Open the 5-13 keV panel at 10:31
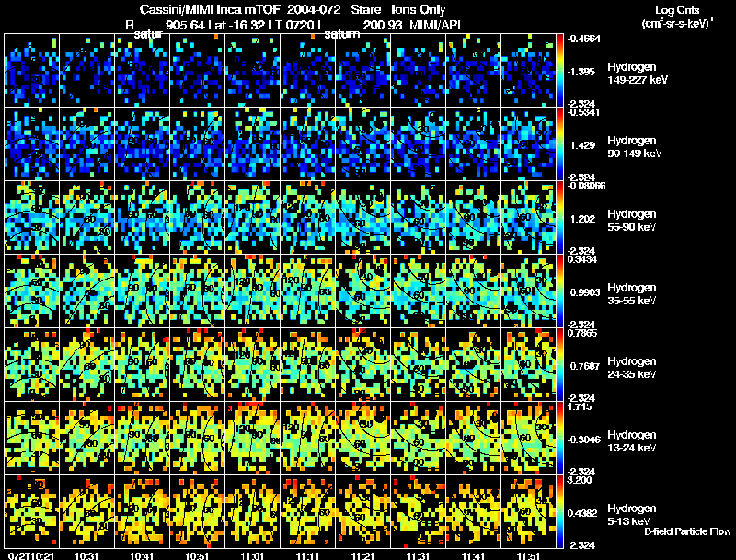 coord(87,511)
